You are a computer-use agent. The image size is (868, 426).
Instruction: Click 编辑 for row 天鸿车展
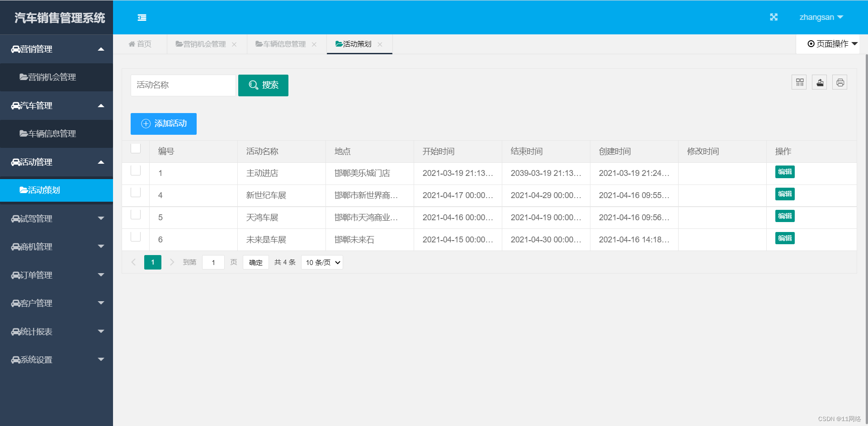tap(785, 216)
